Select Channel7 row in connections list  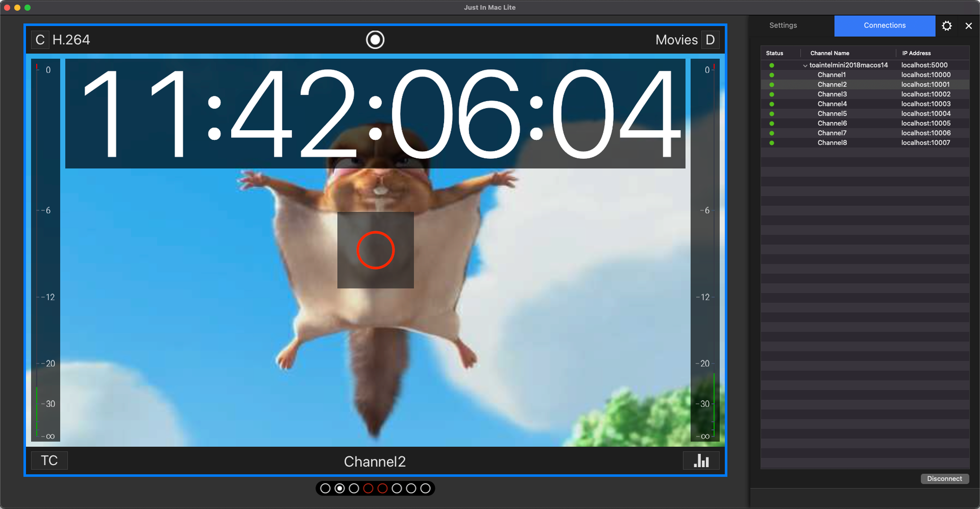click(x=865, y=133)
